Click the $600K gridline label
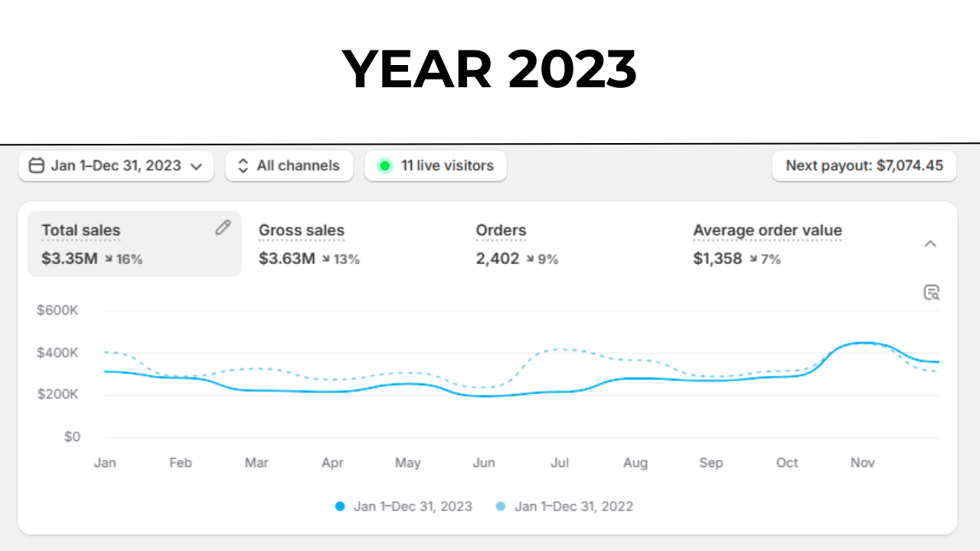Screen dimensions: 980x551 [58, 311]
